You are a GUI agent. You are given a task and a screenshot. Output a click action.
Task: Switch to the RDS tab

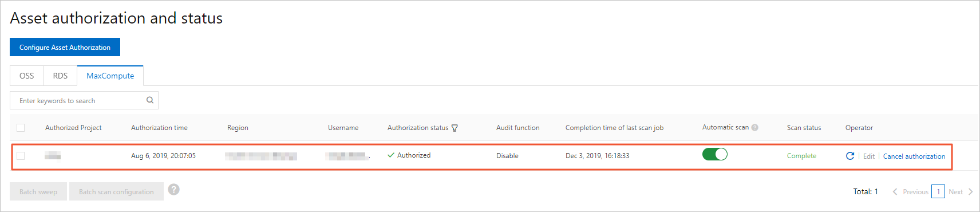pos(60,76)
